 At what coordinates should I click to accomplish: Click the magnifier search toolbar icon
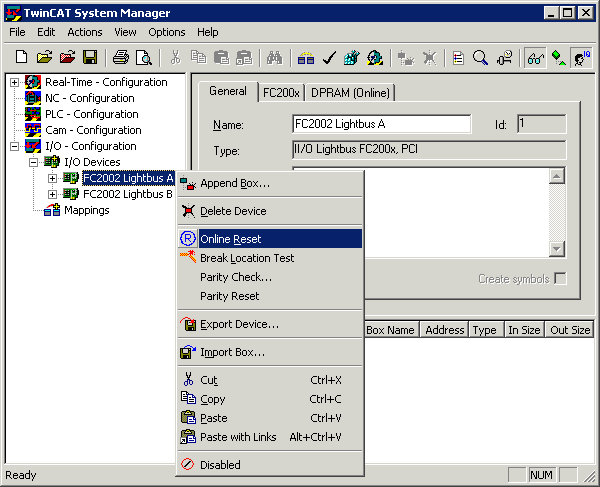click(480, 58)
